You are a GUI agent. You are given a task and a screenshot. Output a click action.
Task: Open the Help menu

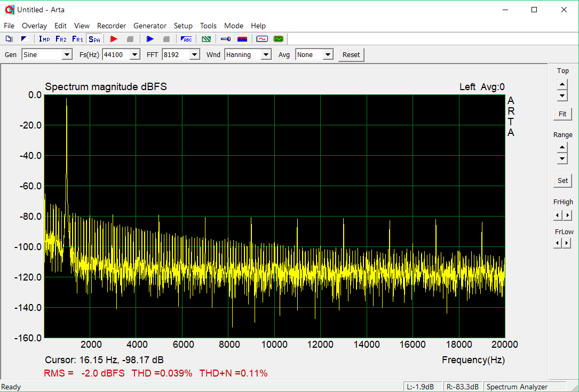click(258, 26)
